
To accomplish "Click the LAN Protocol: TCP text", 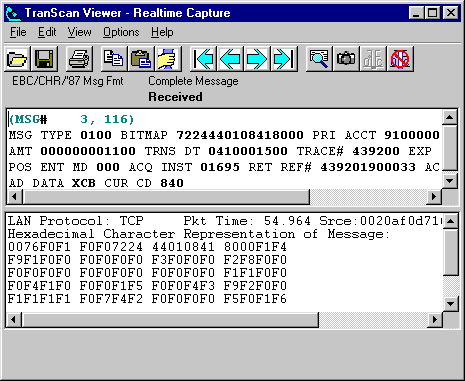I will point(76,221).
